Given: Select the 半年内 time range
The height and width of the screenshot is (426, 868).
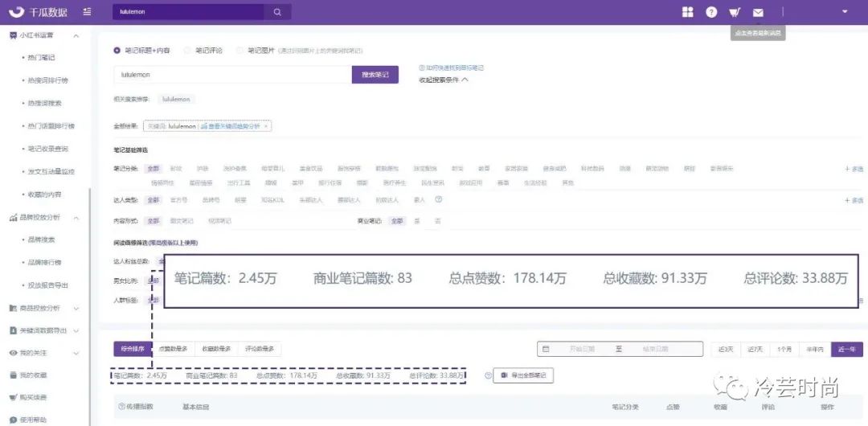Looking at the screenshot, I should pos(815,350).
